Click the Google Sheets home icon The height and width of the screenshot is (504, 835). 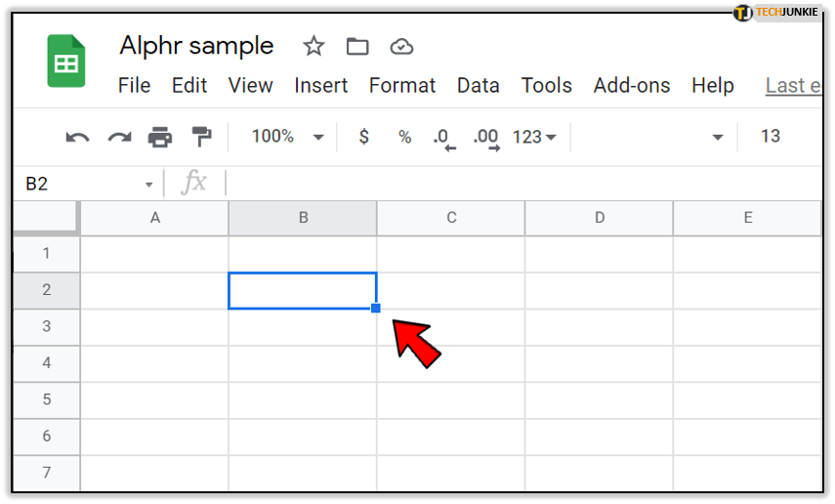[66, 62]
